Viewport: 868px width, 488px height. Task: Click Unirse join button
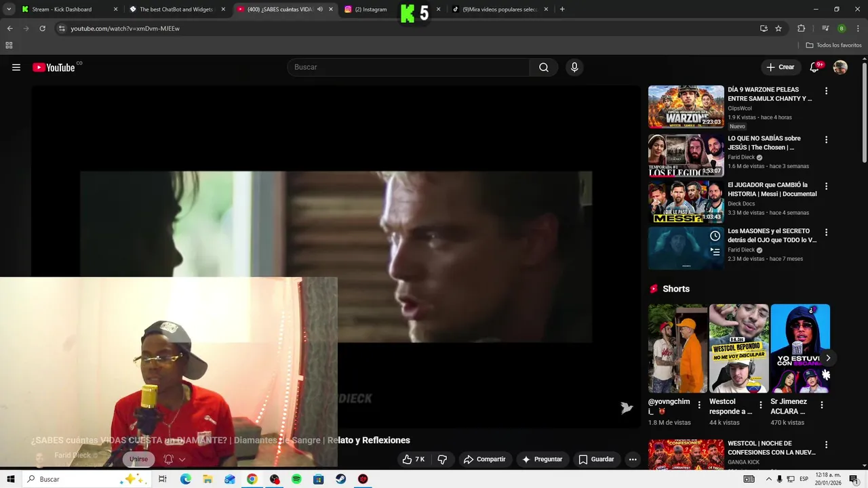138,459
